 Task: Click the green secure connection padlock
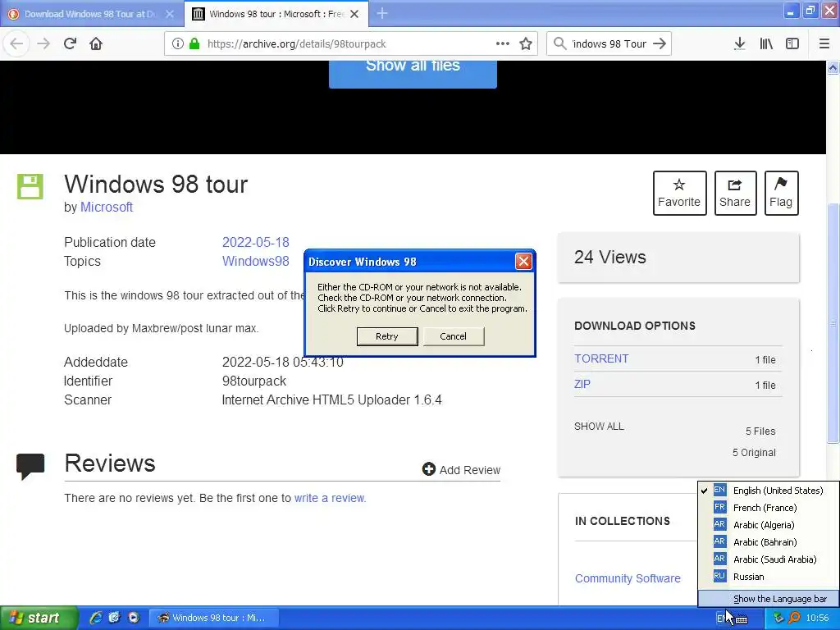point(194,44)
